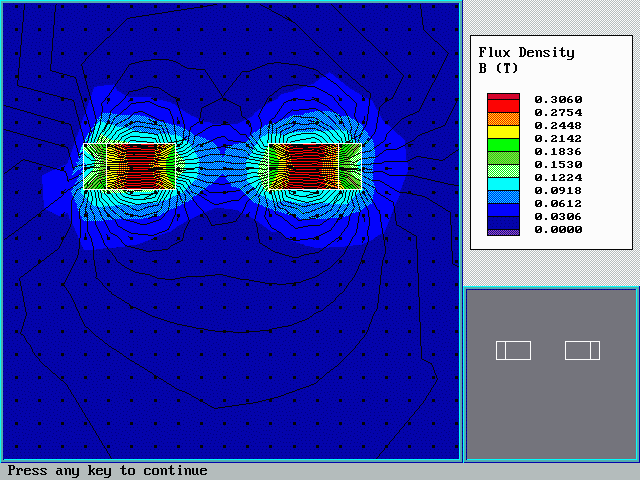Click the legend value 0.2448
Screen dimensions: 640x480
tap(558, 126)
